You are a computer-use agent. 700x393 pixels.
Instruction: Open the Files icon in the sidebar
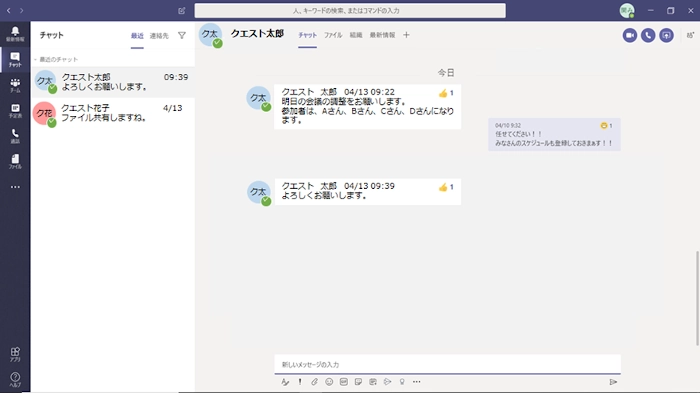(x=15, y=161)
